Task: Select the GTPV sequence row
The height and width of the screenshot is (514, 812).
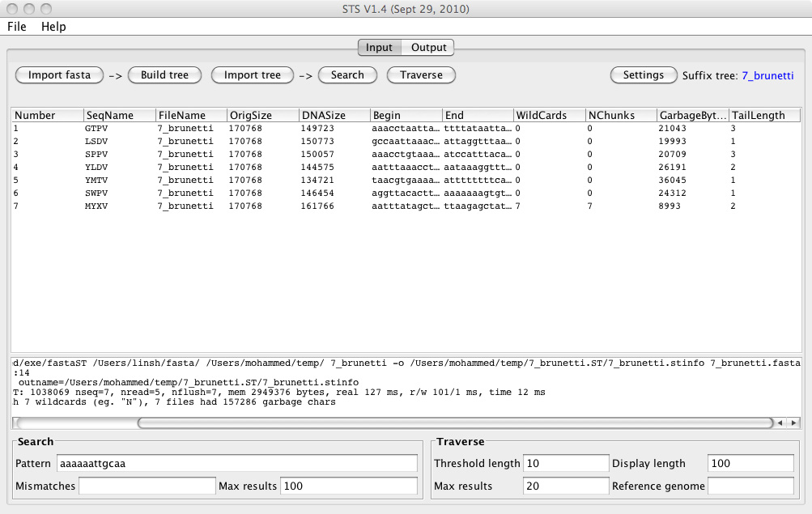Action: (x=406, y=129)
